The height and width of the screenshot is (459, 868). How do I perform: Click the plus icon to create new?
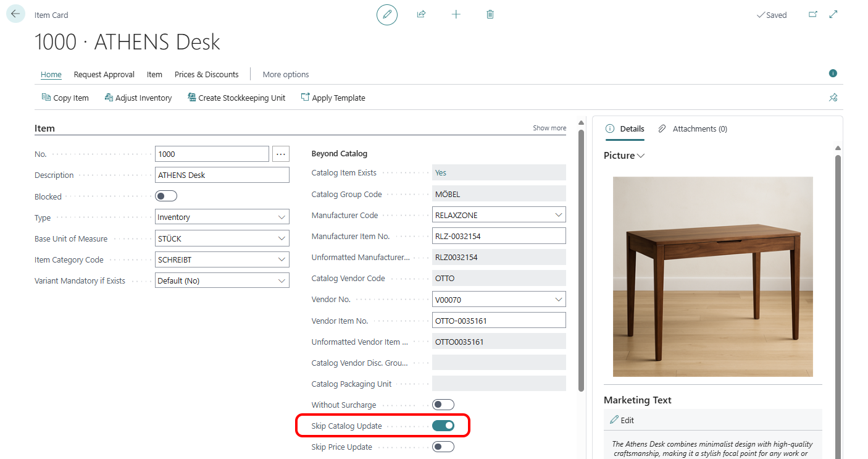tap(456, 14)
